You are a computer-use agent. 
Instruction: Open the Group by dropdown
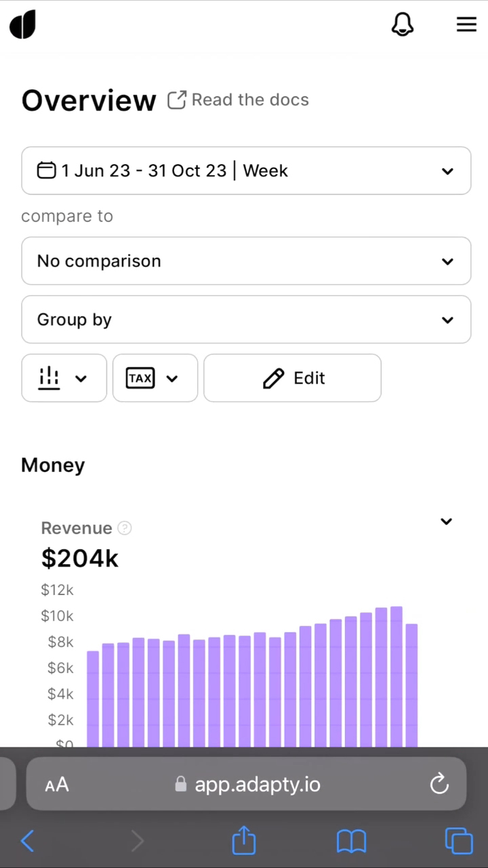pos(246,319)
